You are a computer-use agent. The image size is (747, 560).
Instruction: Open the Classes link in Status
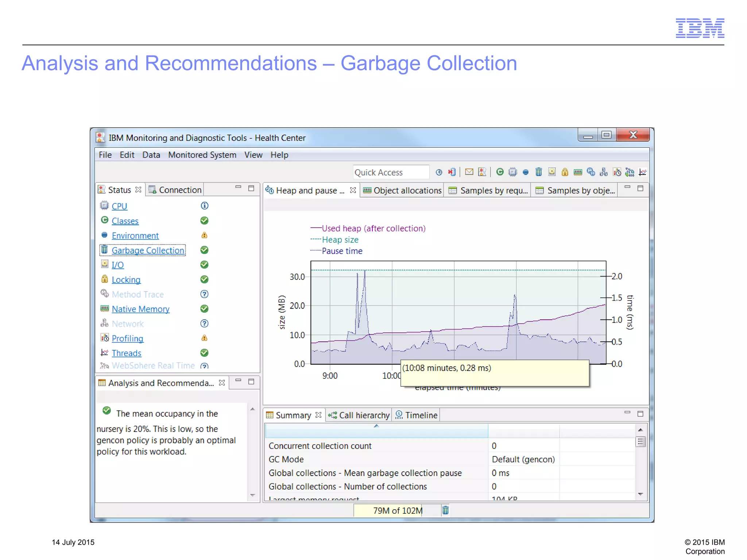click(125, 221)
